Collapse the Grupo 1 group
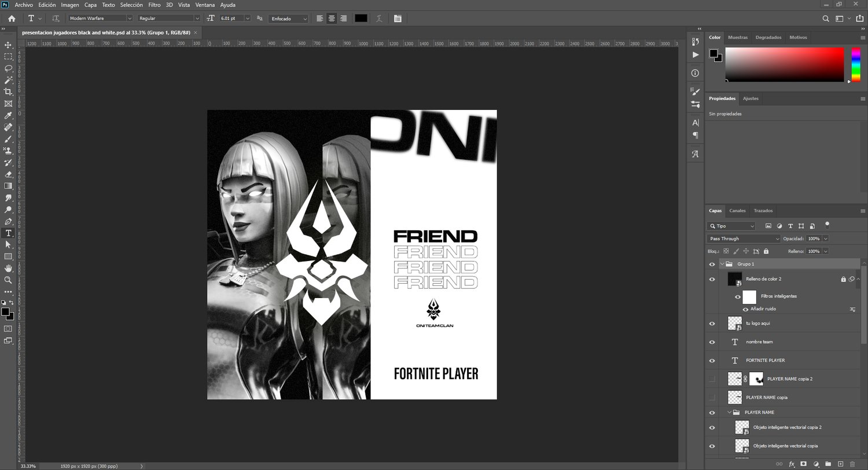This screenshot has width=868, height=470. pyautogui.click(x=722, y=264)
